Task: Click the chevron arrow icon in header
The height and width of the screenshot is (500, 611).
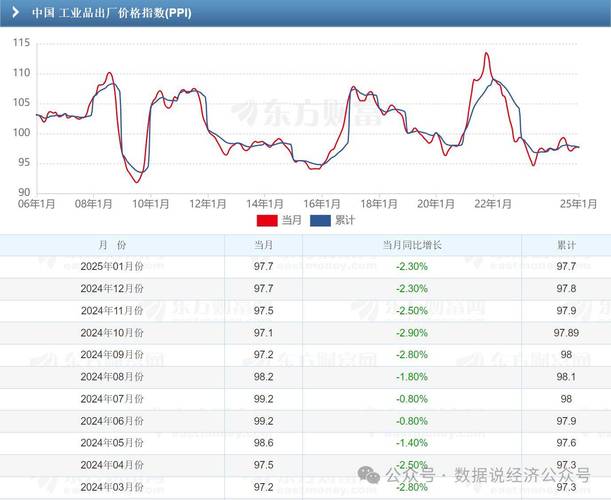Action: 16,12
